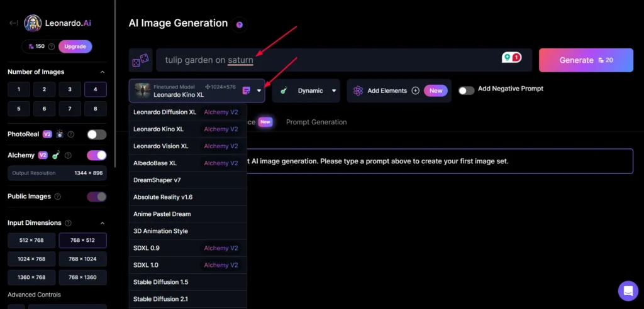Disable the Alchemy toggle
This screenshot has width=644, height=309.
tap(96, 155)
